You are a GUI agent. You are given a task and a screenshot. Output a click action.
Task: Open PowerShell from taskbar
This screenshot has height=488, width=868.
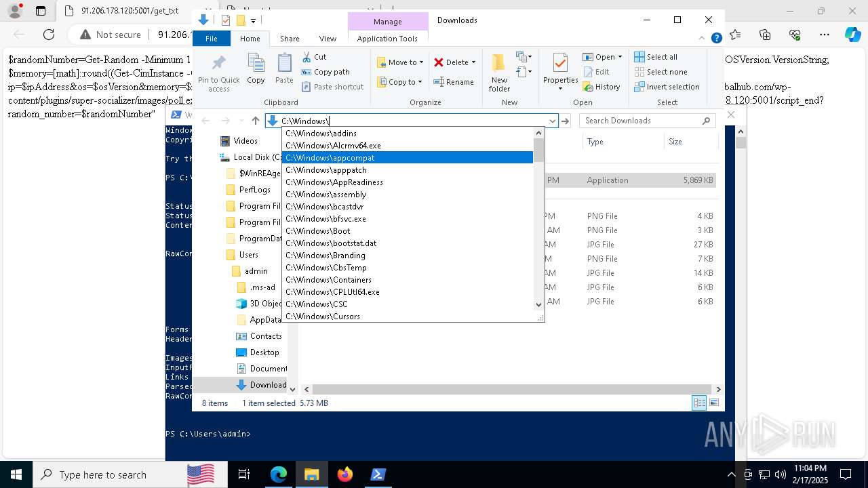pyautogui.click(x=378, y=474)
